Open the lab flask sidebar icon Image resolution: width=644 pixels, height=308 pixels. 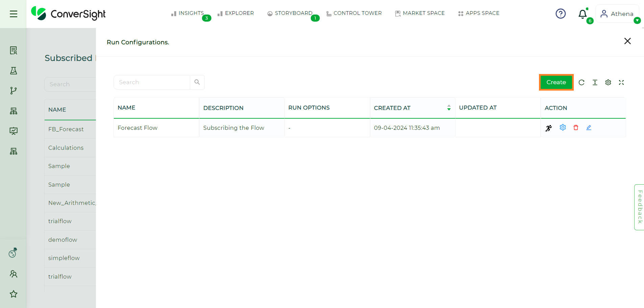14,71
